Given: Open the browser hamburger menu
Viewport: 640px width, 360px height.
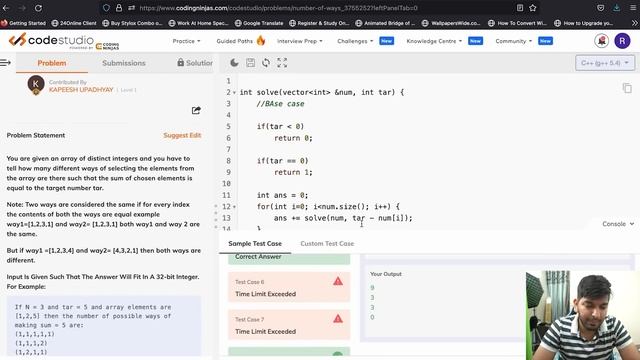Looking at the screenshot, I should coord(633,8).
